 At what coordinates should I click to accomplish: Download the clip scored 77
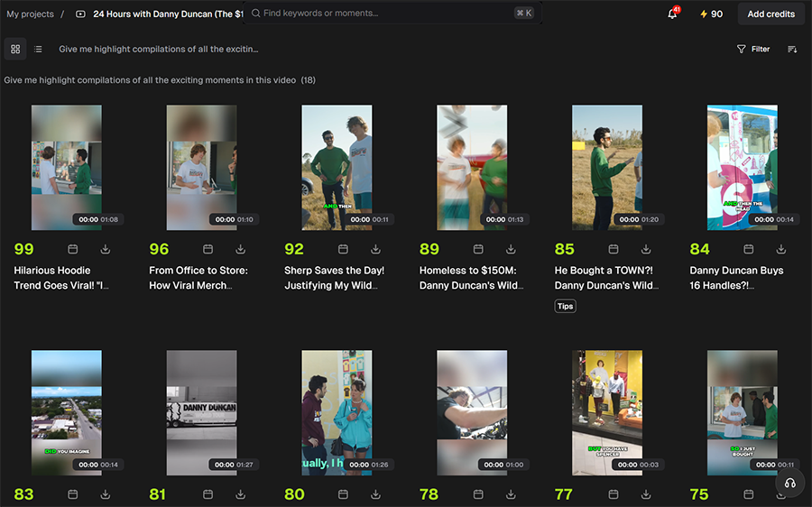point(646,494)
